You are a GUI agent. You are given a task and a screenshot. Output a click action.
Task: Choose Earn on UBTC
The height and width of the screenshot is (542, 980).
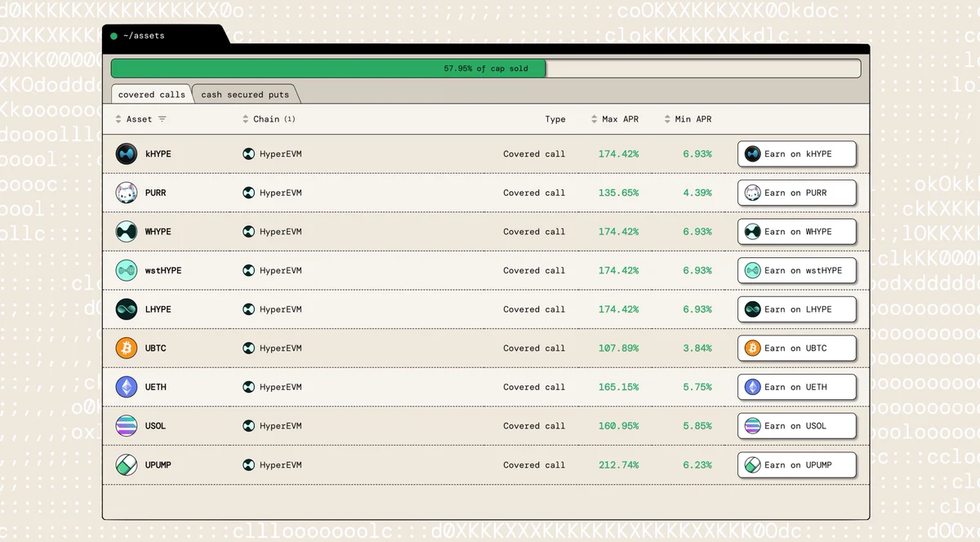click(796, 348)
